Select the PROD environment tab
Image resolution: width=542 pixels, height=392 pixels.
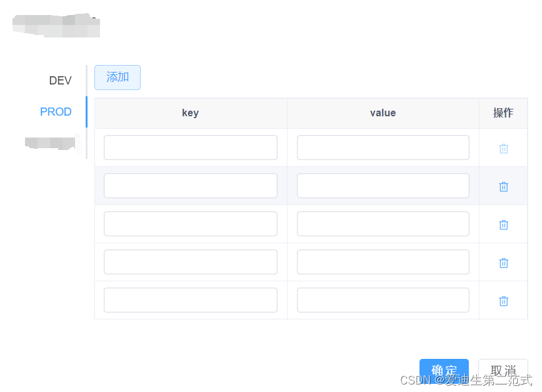click(56, 111)
